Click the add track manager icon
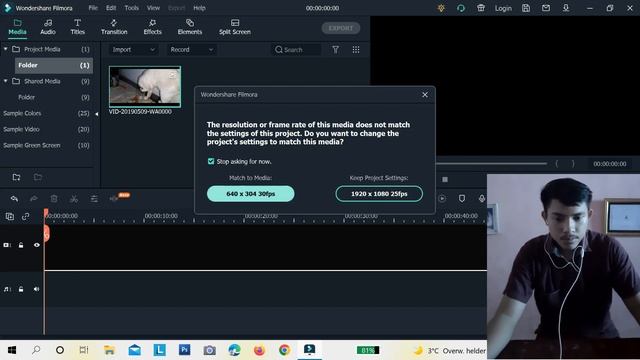640x360 pixels. click(x=9, y=216)
